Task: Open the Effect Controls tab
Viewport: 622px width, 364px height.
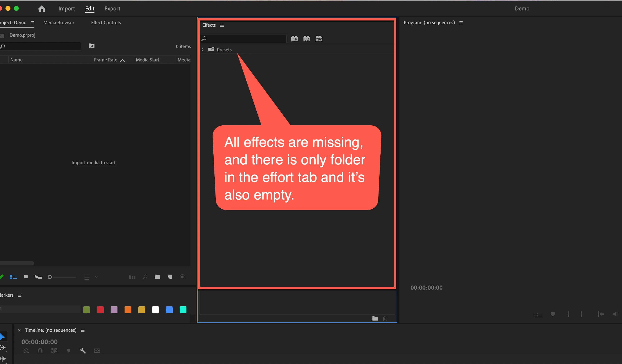Action: click(106, 22)
